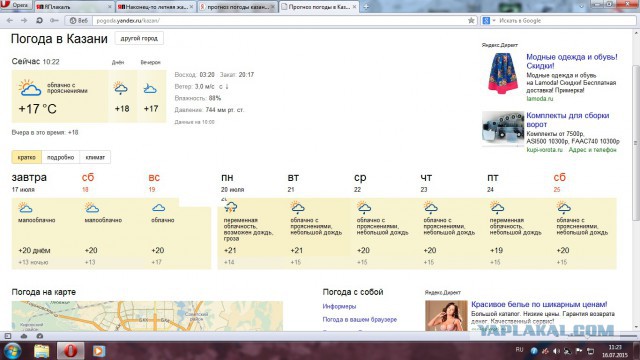640x360 pixels.
Task: Open the kupi-vorota.ru link
Action: [x=544, y=150]
